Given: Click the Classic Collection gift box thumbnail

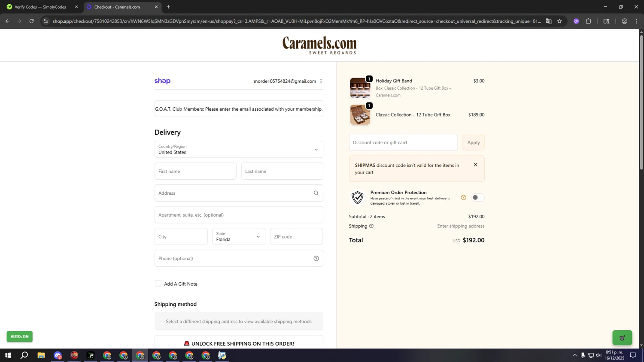Looking at the screenshot, I should [360, 115].
